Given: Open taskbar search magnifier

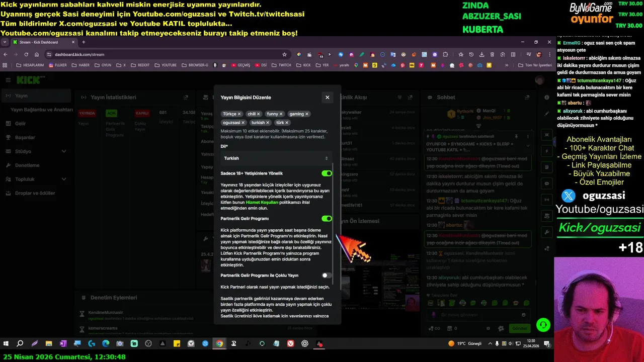Looking at the screenshot, I should 20,344.
